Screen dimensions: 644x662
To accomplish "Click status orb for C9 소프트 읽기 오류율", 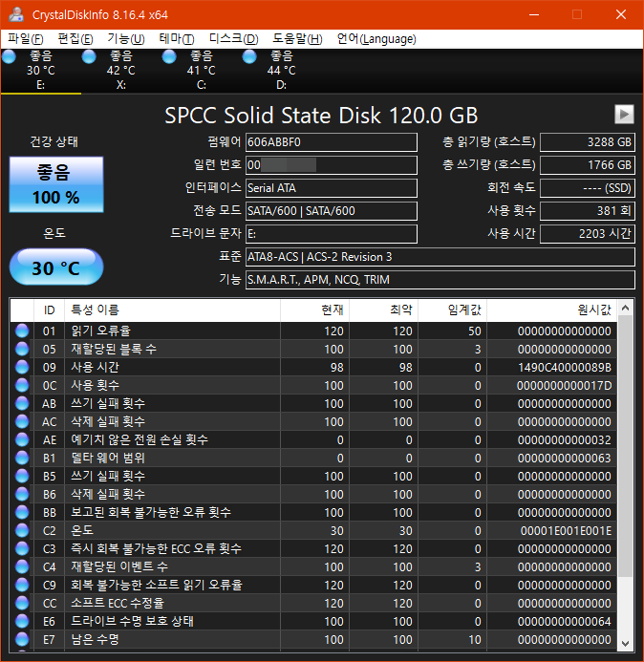I will click(x=22, y=585).
